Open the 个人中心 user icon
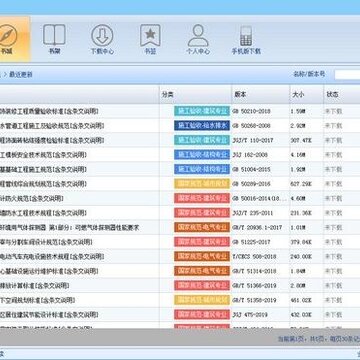The height and width of the screenshot is (360, 360). [198, 35]
